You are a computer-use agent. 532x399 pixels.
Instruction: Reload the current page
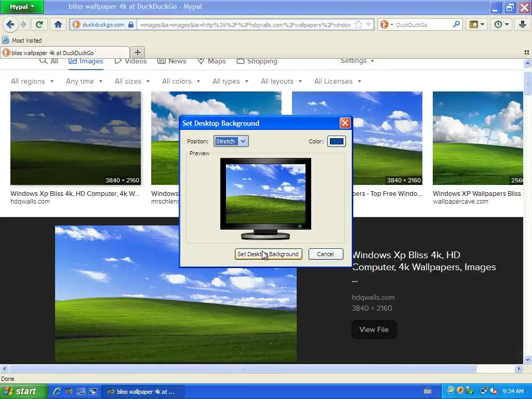[x=39, y=24]
